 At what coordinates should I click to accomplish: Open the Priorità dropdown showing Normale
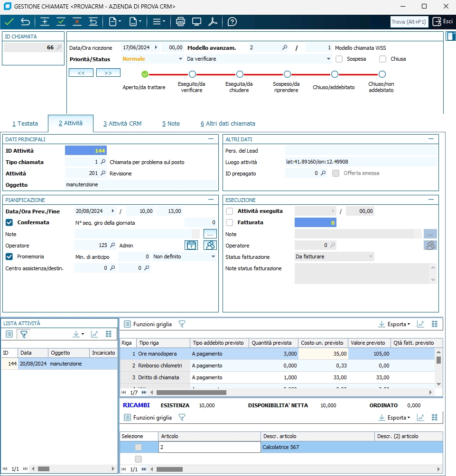pos(180,59)
